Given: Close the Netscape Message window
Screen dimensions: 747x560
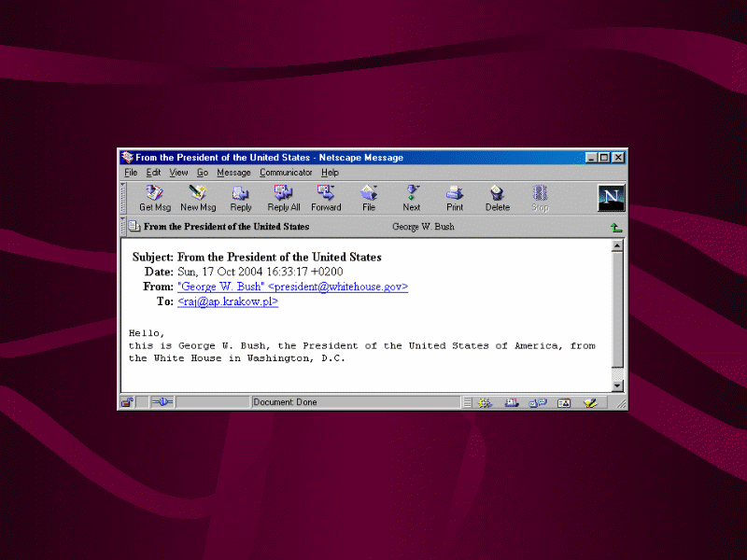Looking at the screenshot, I should click(x=618, y=158).
